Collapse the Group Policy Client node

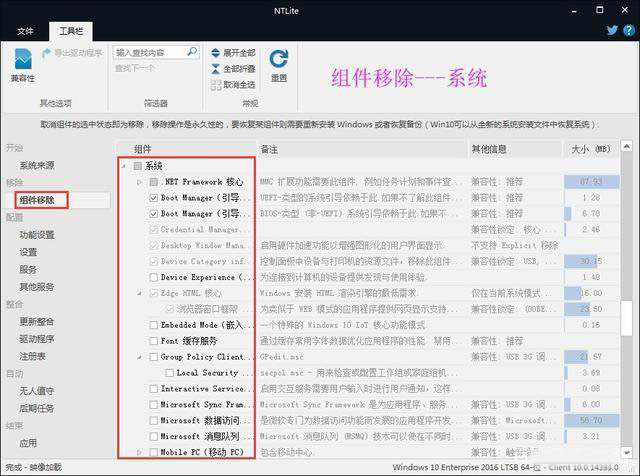(x=139, y=357)
